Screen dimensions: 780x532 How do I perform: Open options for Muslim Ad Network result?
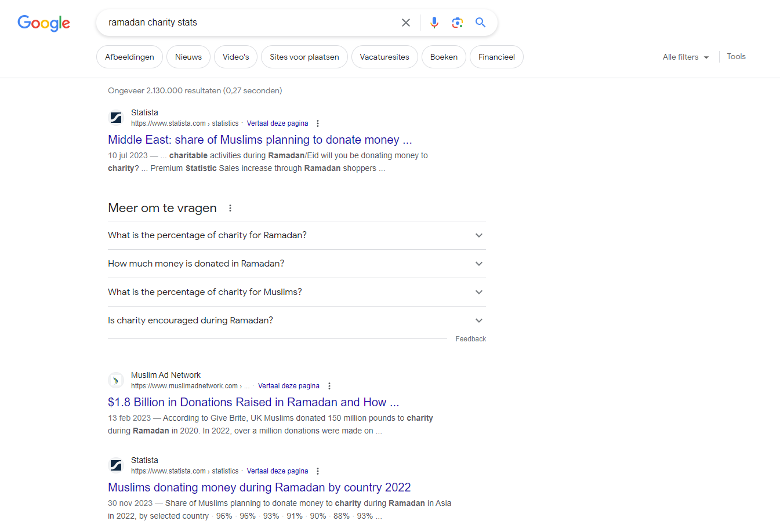pyautogui.click(x=329, y=386)
